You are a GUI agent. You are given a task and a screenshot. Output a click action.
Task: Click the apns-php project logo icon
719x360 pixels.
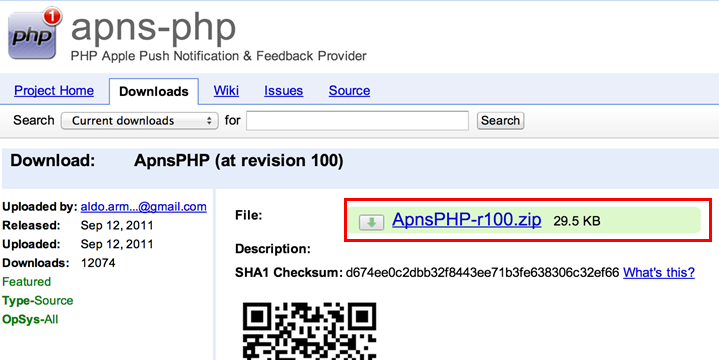35,34
